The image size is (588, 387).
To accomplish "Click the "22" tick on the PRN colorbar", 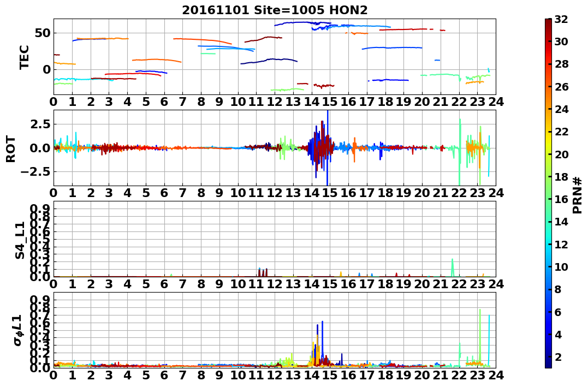I will tap(561, 132).
